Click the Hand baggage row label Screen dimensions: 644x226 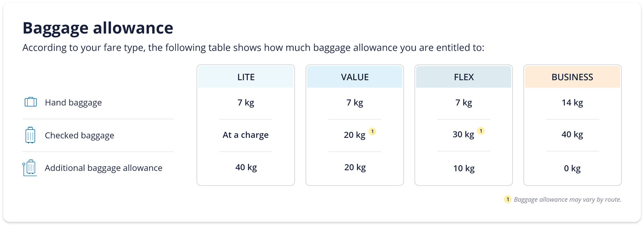click(x=73, y=103)
